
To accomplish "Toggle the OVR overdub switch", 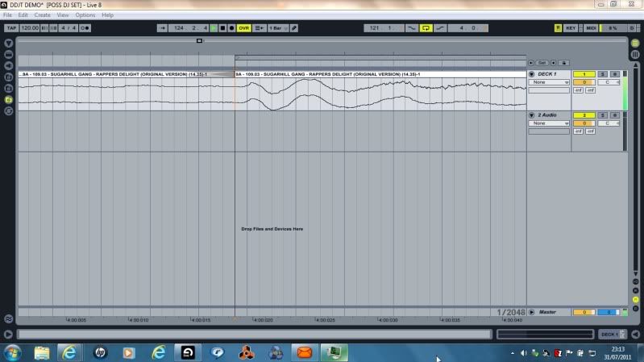I will pyautogui.click(x=243, y=27).
